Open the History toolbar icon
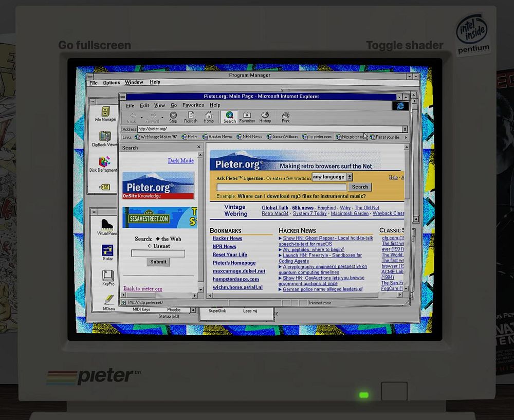This screenshot has height=420, width=514. [265, 117]
